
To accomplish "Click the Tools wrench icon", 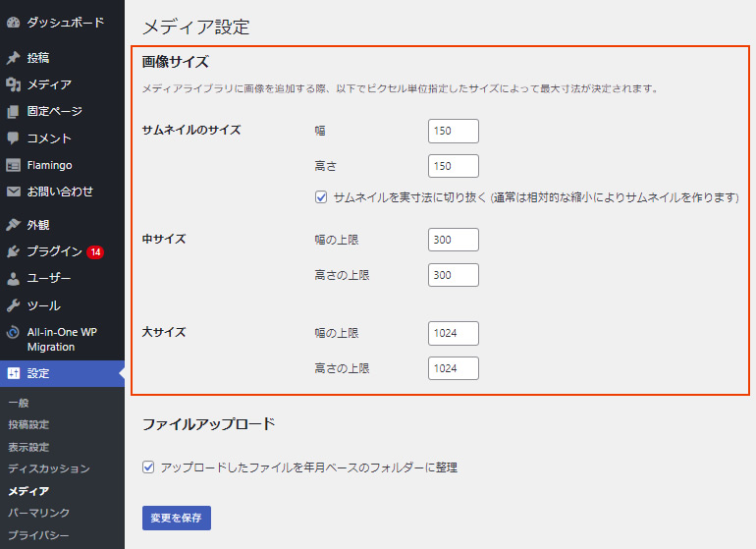I will pos(13,305).
